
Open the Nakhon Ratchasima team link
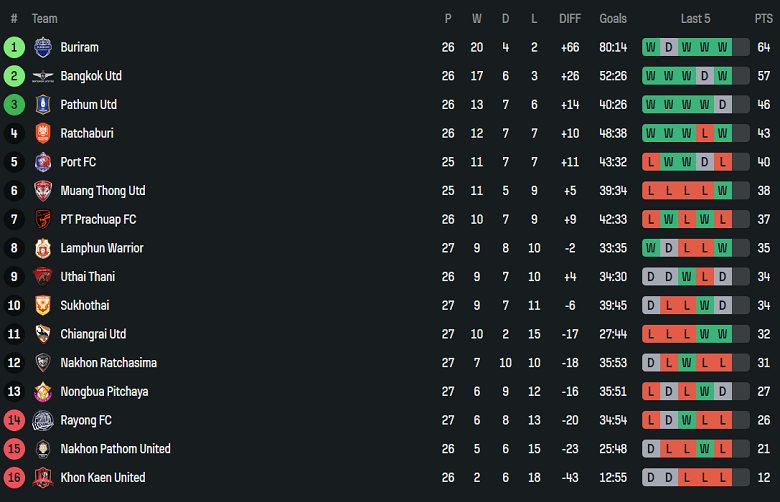(x=108, y=362)
